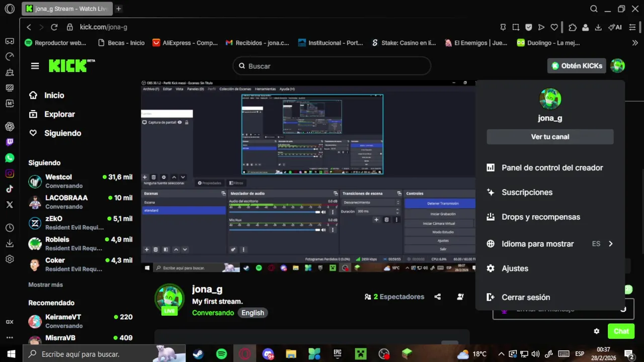
Task: Click the Windows Start button
Action: click(11, 354)
